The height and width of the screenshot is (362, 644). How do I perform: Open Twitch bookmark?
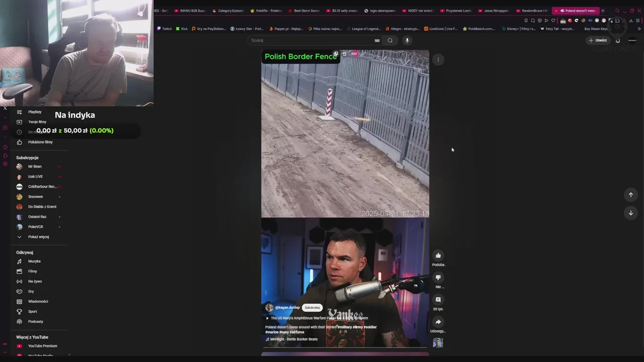tap(164, 29)
